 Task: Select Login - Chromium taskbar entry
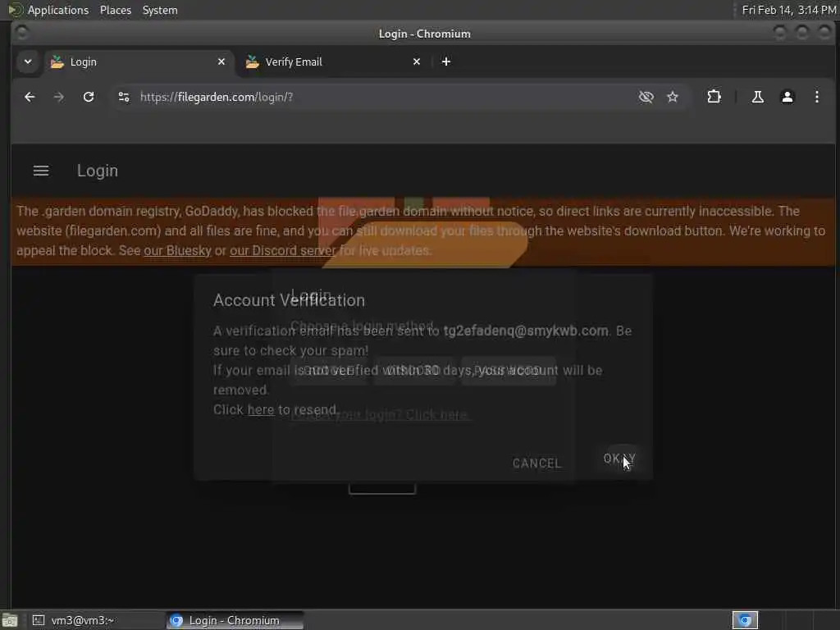point(235,620)
